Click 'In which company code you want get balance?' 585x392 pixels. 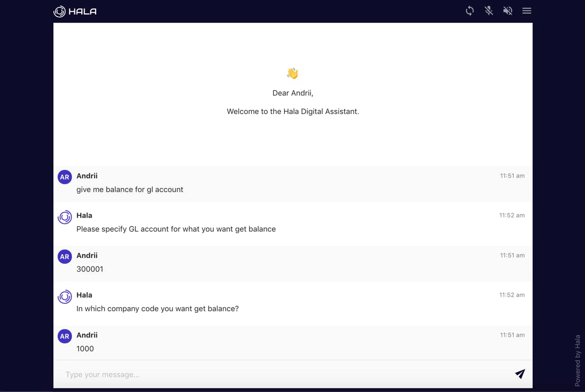(157, 309)
